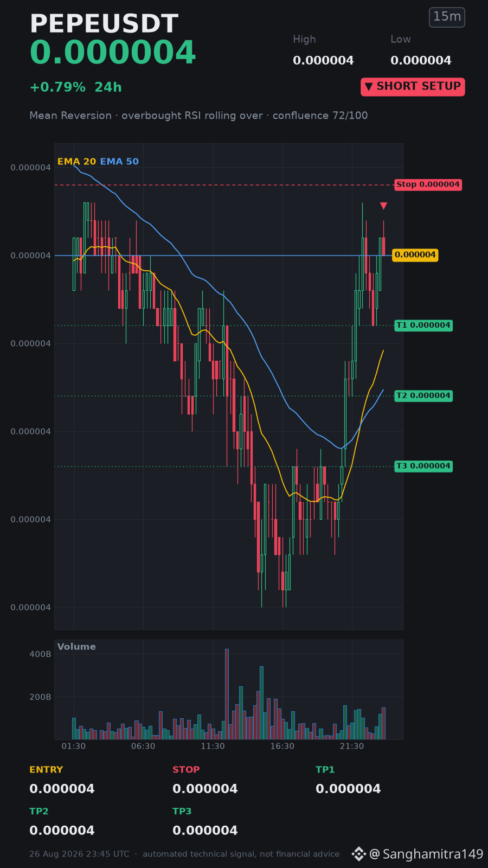Viewport: 488px width, 868px height.
Task: Click the High label in header
Action: click(x=304, y=40)
